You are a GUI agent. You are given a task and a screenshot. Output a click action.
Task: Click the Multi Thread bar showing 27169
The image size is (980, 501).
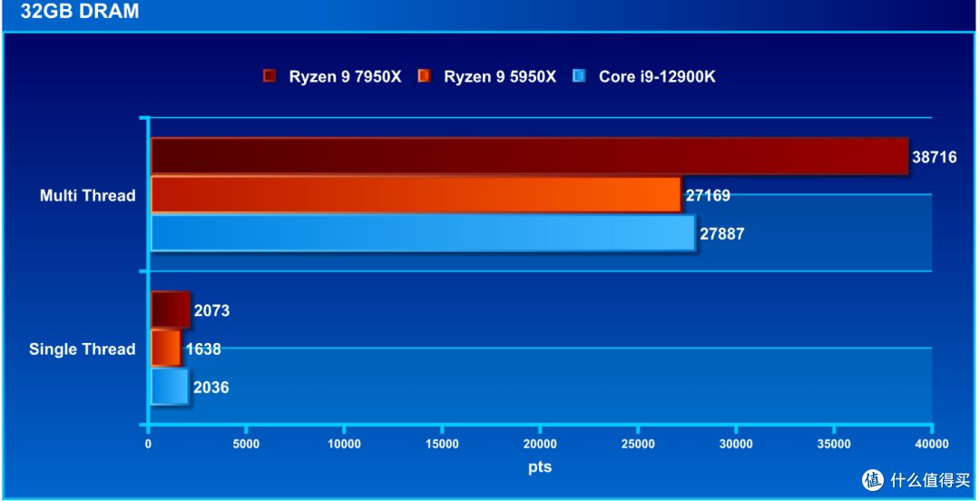pos(416,194)
